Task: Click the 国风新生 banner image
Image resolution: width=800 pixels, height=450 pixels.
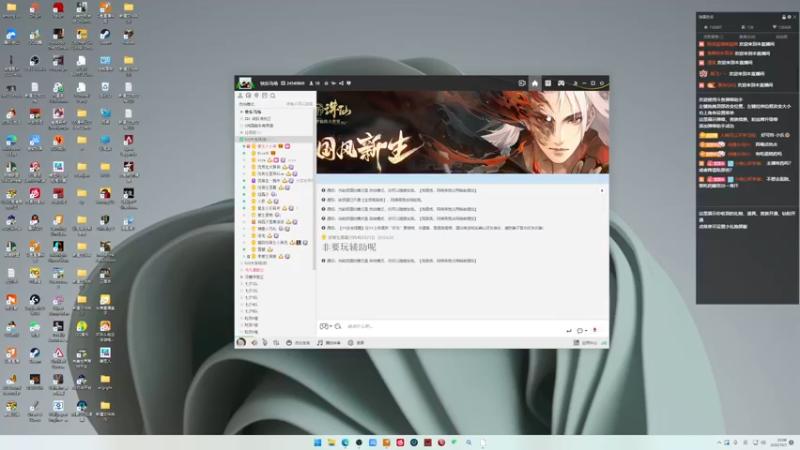Action: point(463,132)
